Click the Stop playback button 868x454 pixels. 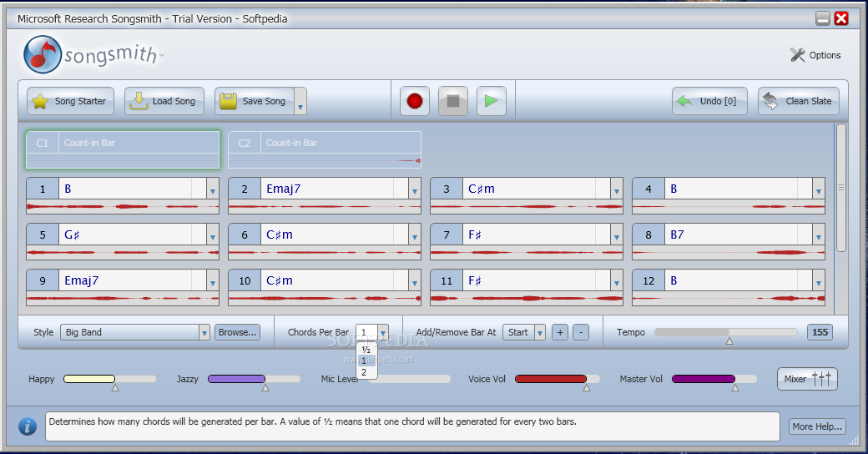[453, 101]
